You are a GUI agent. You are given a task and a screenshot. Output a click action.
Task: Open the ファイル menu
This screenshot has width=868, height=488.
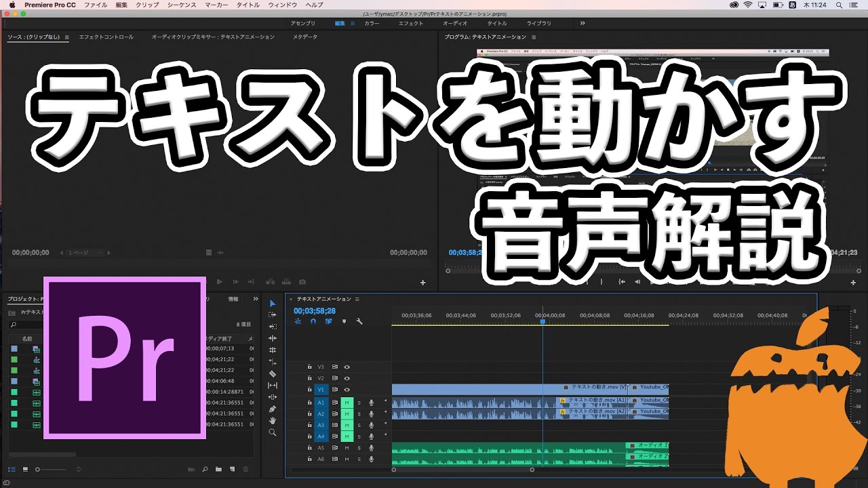(x=96, y=5)
